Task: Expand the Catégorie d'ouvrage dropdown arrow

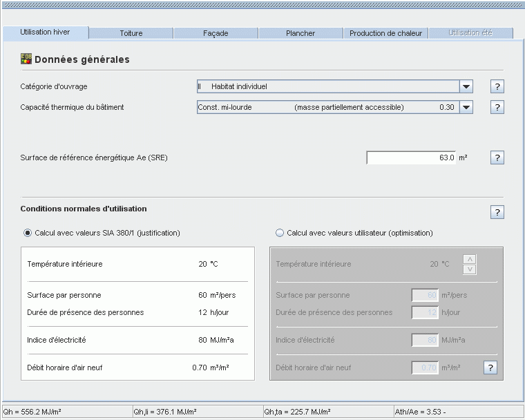Action: pyautogui.click(x=466, y=86)
